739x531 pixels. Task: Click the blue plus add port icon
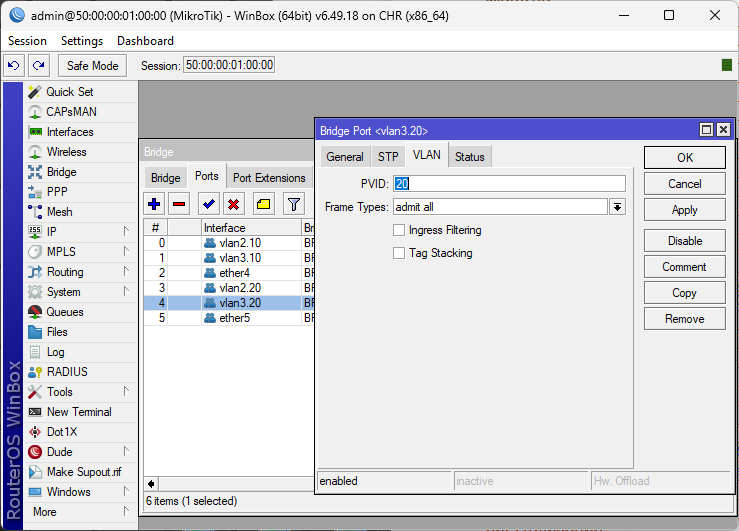[154, 204]
